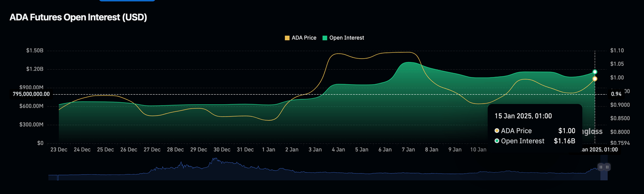This screenshot has height=194, width=644.
Task: Toggle the ADA Price series label
Action: 304,38
